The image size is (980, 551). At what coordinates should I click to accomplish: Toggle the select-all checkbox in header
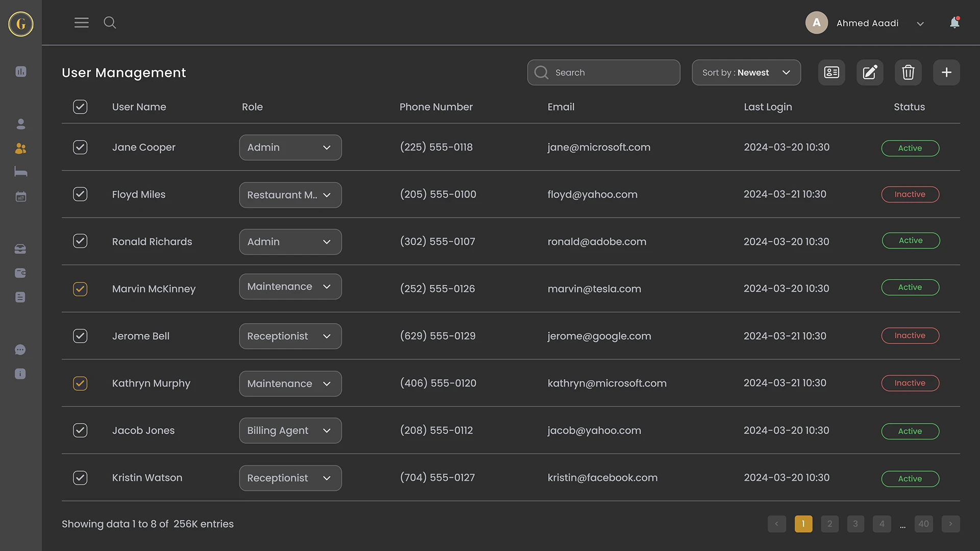(80, 107)
